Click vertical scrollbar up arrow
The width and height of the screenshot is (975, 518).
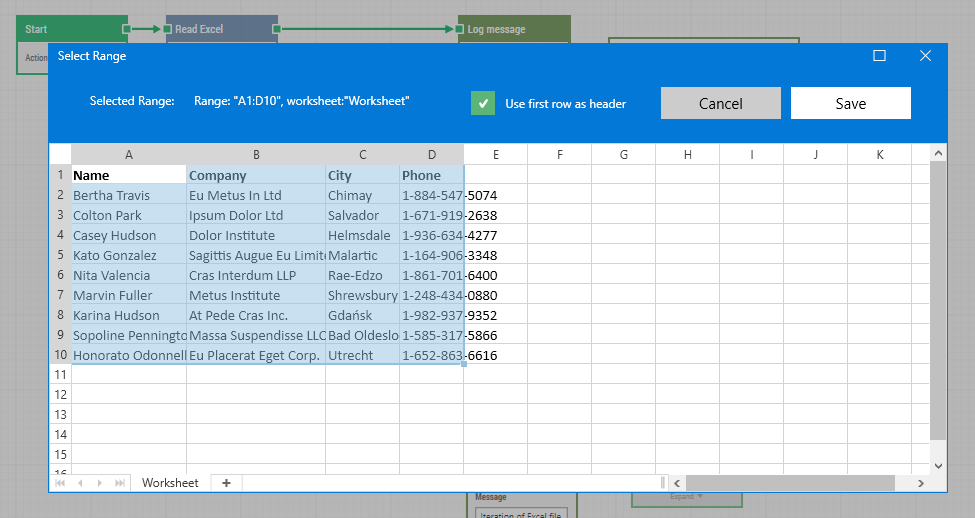[x=938, y=153]
